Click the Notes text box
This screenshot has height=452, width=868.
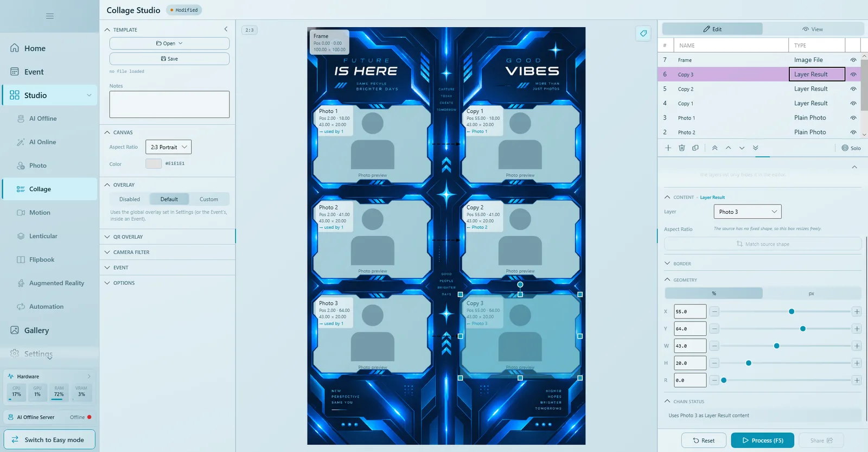tap(169, 104)
